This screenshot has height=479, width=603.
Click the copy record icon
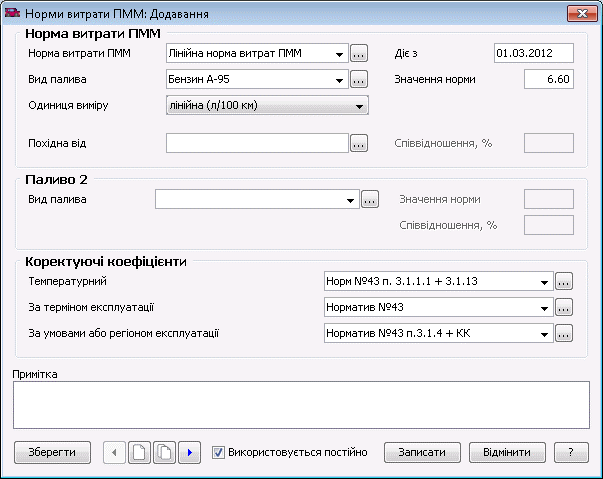pos(165,452)
